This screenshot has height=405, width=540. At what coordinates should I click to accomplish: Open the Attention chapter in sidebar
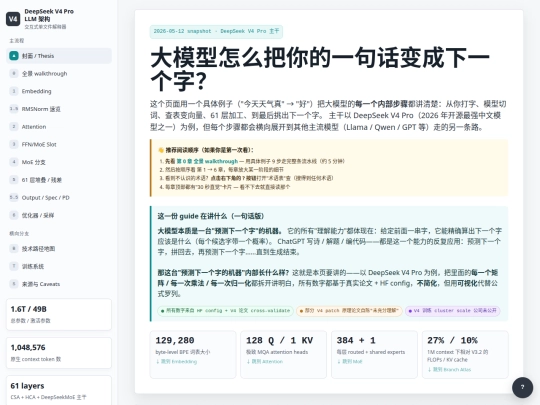pyautogui.click(x=59, y=127)
